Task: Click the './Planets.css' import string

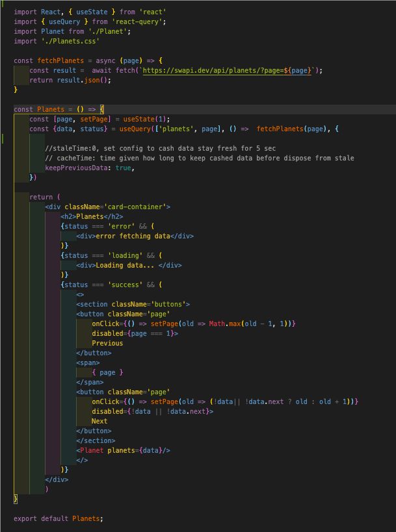Action: click(x=70, y=42)
